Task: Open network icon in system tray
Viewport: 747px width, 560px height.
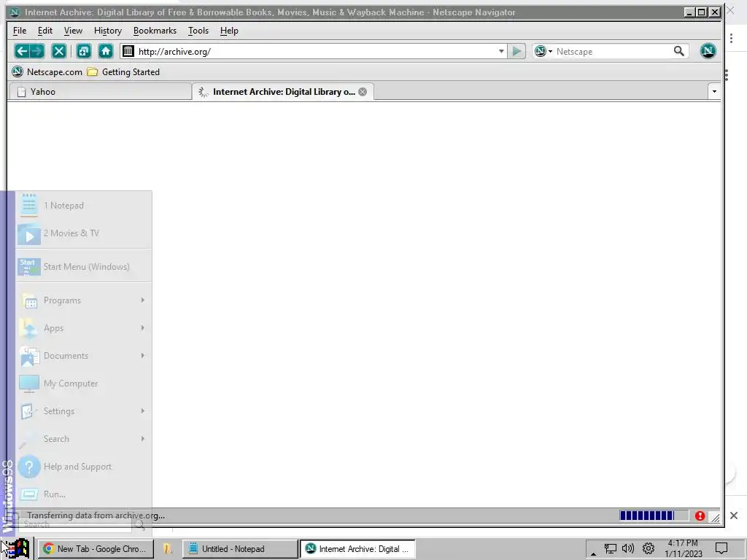Action: coord(611,548)
